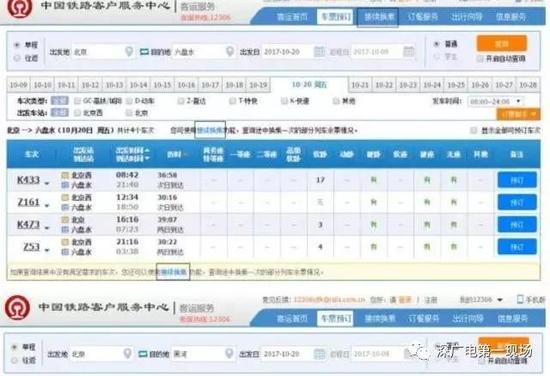Screen dimensions: 550x376
Task: Click 目的地 input showing 六盘水
Action: click(x=204, y=52)
